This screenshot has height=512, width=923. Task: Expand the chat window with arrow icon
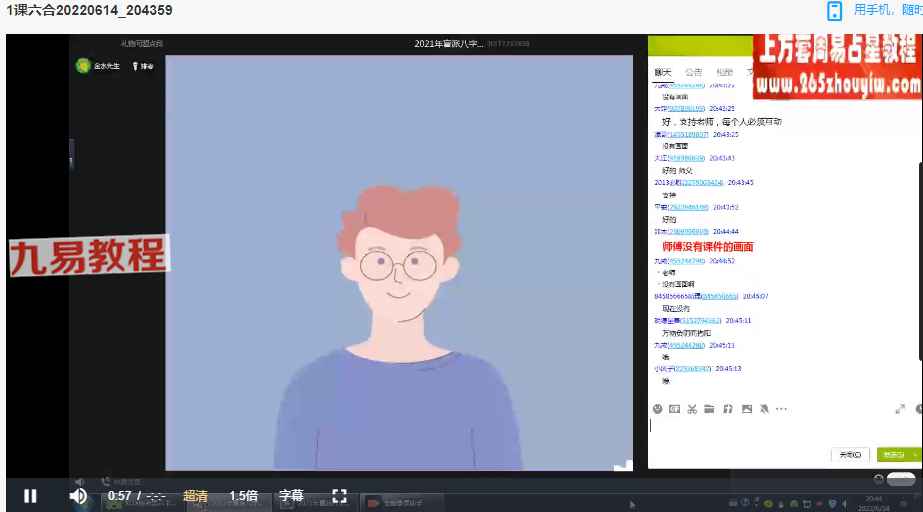click(899, 408)
